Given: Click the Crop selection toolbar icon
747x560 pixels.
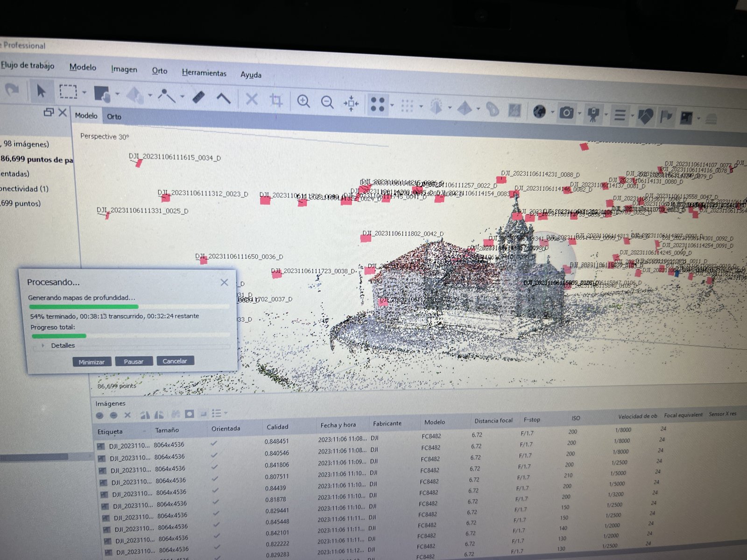Looking at the screenshot, I should click(x=276, y=100).
